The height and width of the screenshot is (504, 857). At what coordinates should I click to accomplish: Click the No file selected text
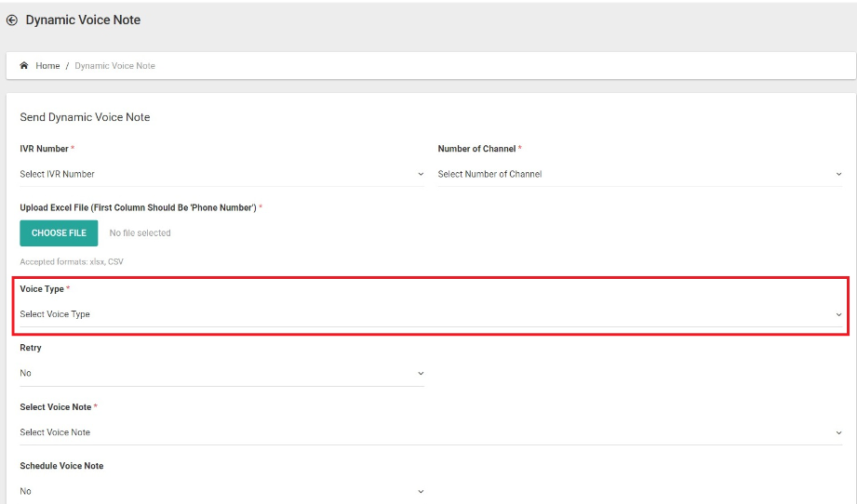coord(140,233)
